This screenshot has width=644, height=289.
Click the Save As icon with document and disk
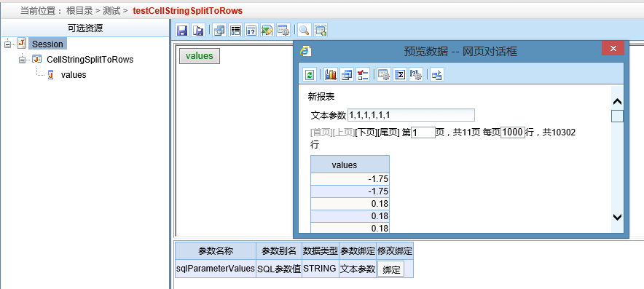tap(198, 31)
